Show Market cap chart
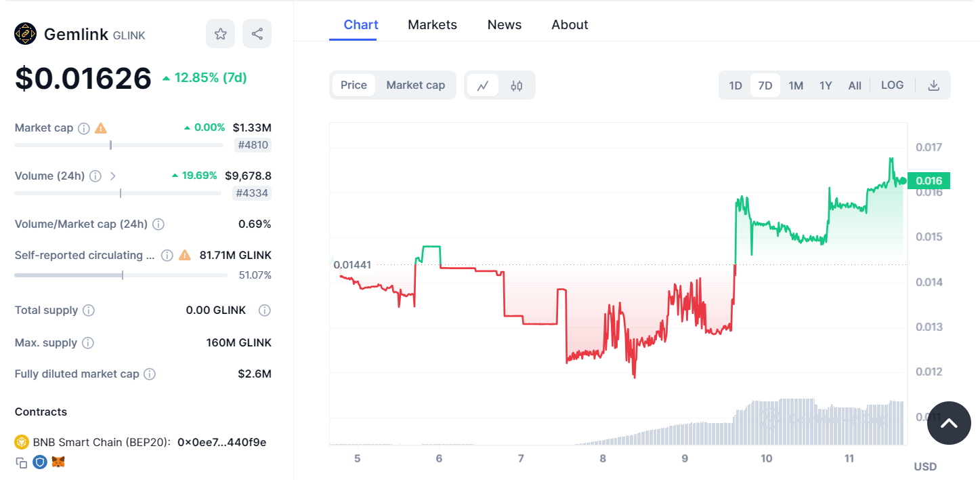This screenshot has height=480, width=980. pos(416,85)
